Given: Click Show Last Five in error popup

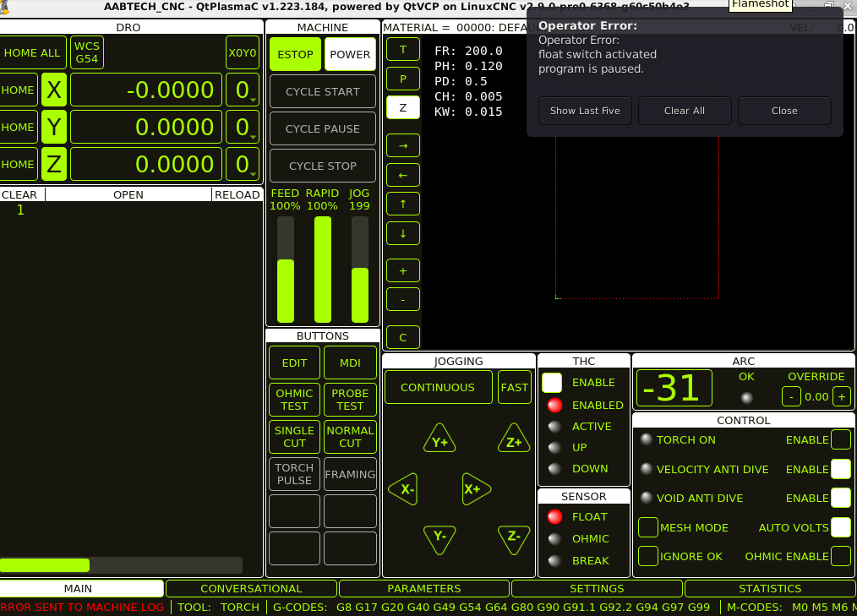Looking at the screenshot, I should (x=585, y=111).
